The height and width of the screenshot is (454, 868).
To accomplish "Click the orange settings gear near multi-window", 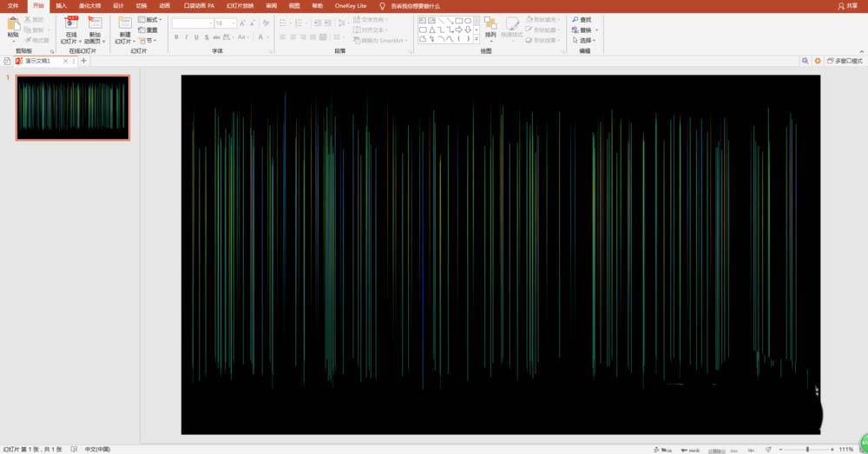I will pos(818,61).
